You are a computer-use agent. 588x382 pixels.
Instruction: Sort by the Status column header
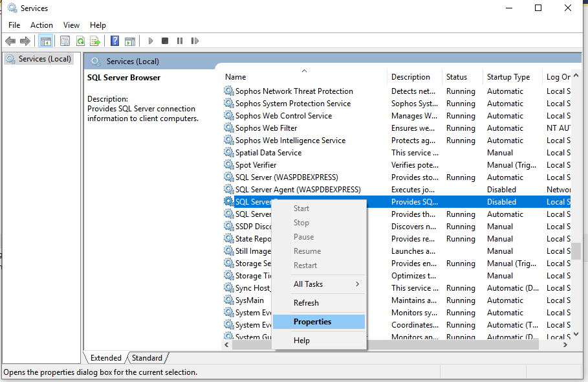coord(463,77)
